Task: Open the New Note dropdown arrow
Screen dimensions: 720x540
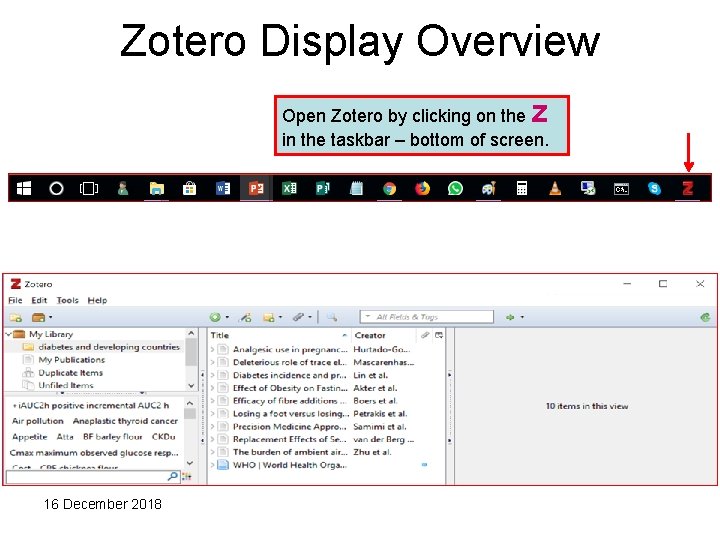Action: [x=280, y=317]
